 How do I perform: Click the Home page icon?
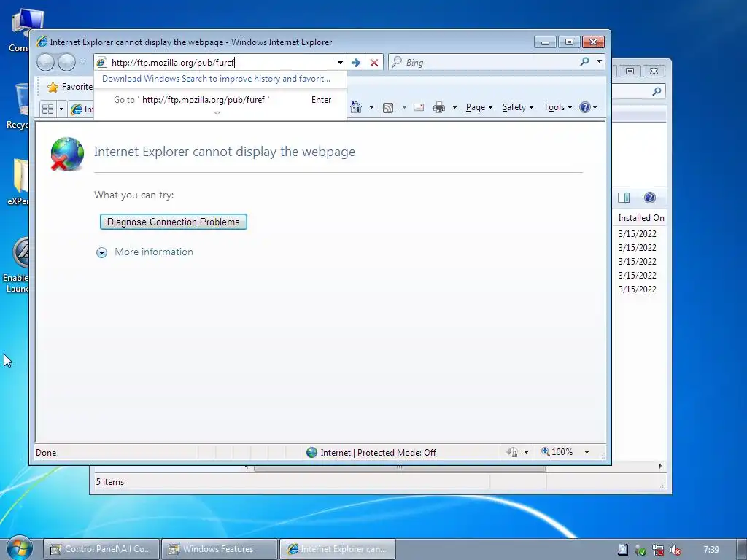click(356, 107)
